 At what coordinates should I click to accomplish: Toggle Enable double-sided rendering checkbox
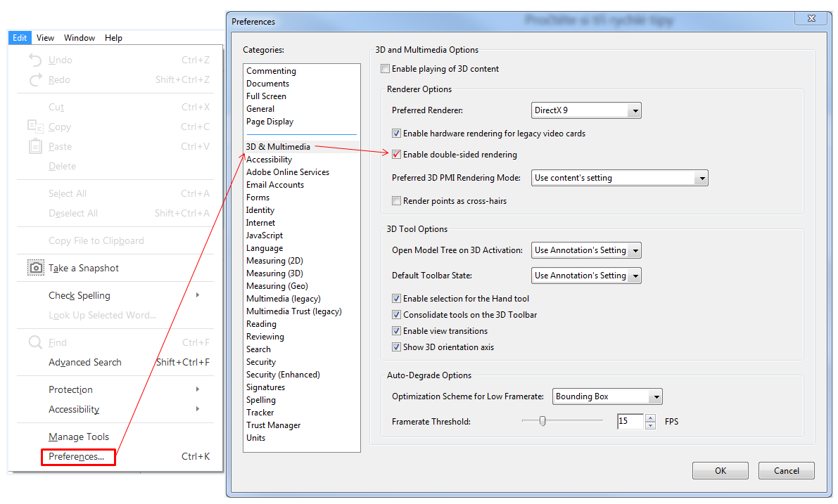397,155
